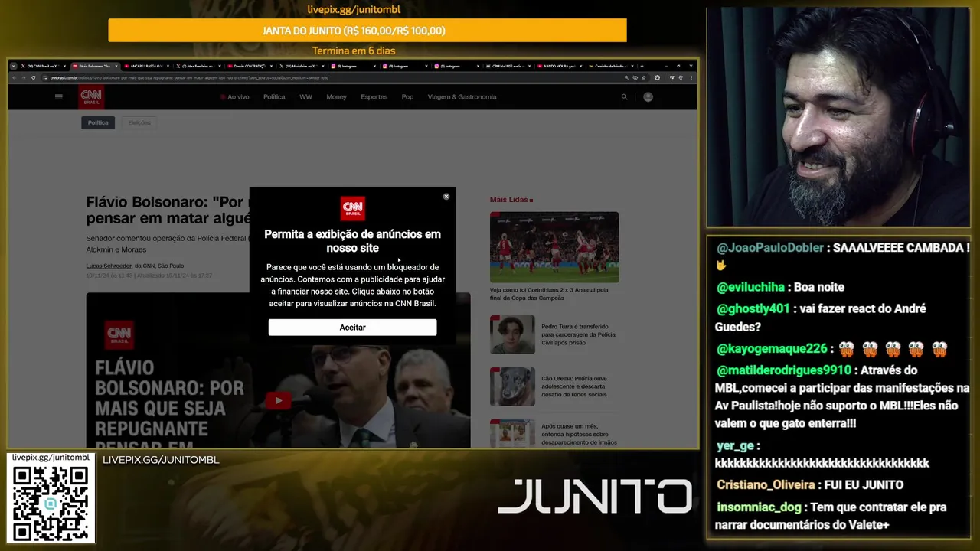Image resolution: width=980 pixels, height=551 pixels.
Task: Click the crossed-eye tracking protection icon
Action: point(635,77)
